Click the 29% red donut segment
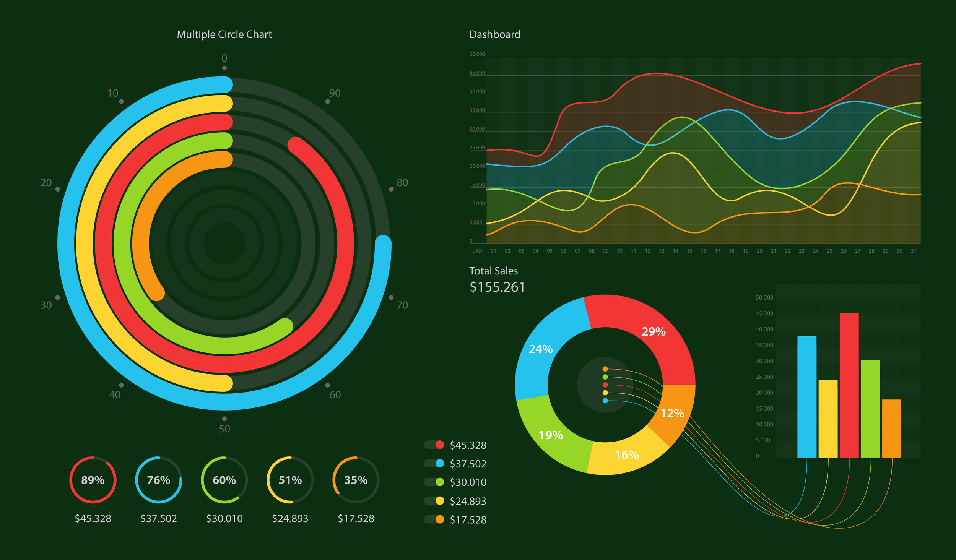 [654, 332]
